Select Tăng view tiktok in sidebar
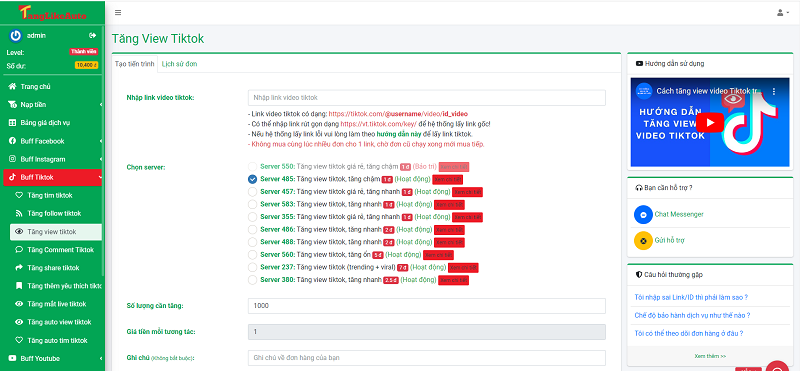This screenshot has height=371, width=800. pos(56,232)
